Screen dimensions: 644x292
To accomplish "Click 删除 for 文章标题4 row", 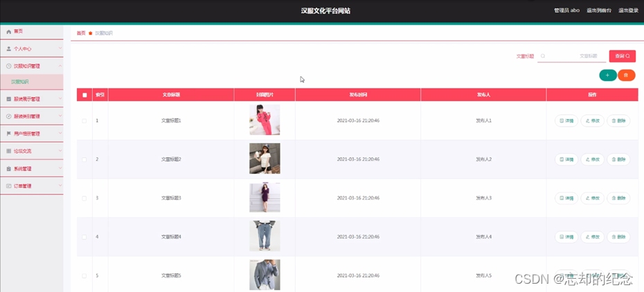I will (618, 237).
